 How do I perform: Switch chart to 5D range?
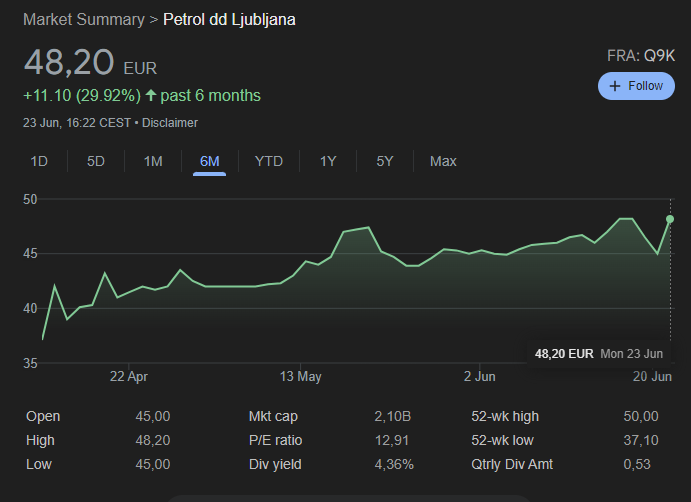96,161
